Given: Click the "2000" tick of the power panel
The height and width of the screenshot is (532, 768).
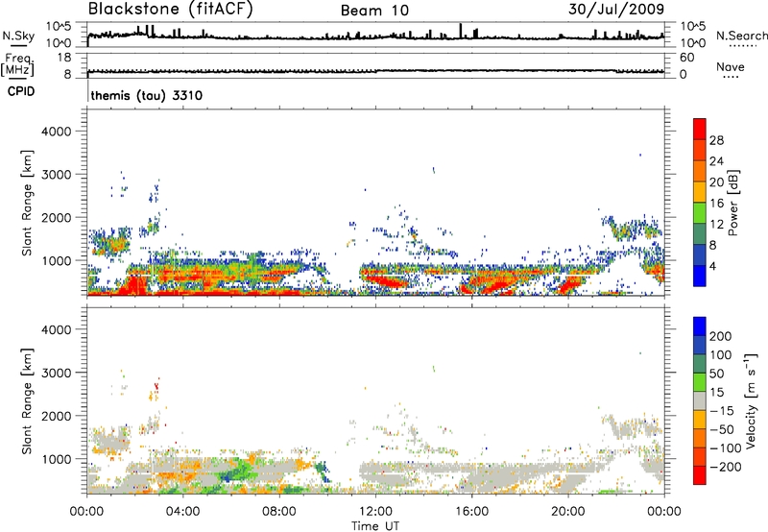Looking at the screenshot, I should pos(57,217).
